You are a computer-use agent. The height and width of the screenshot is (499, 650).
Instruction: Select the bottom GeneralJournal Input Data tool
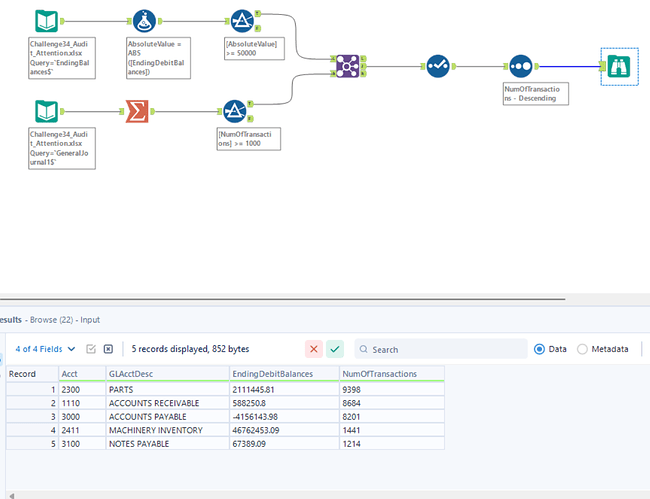(x=46, y=110)
